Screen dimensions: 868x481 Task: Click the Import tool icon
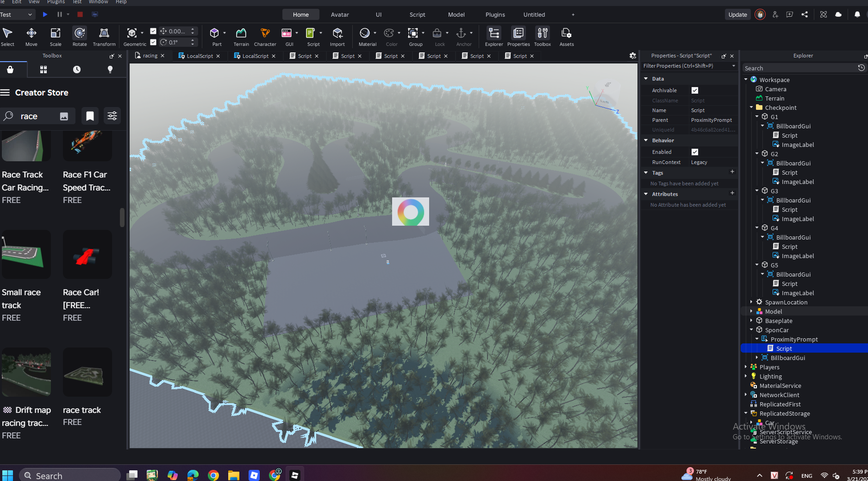[337, 37]
